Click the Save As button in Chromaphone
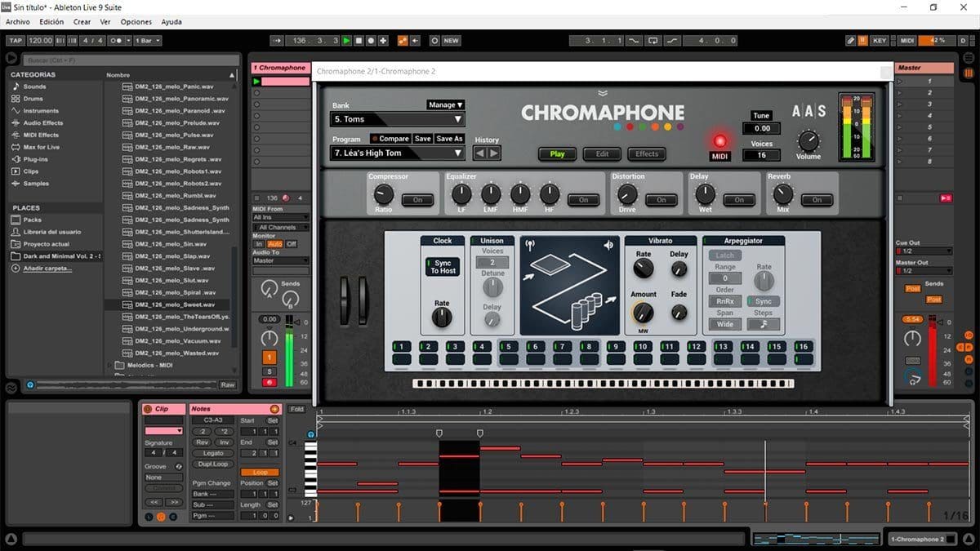Screen dimensions: 980x551 tap(450, 139)
